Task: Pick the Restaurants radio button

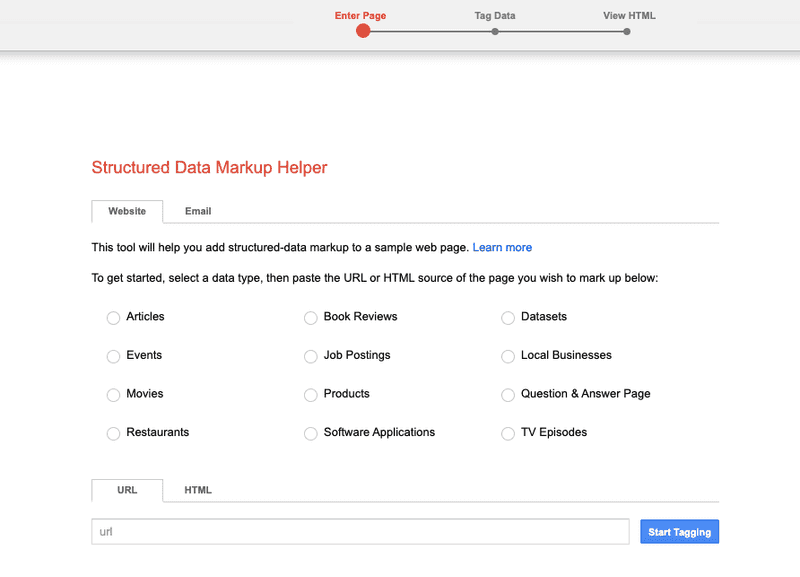Action: coord(113,433)
